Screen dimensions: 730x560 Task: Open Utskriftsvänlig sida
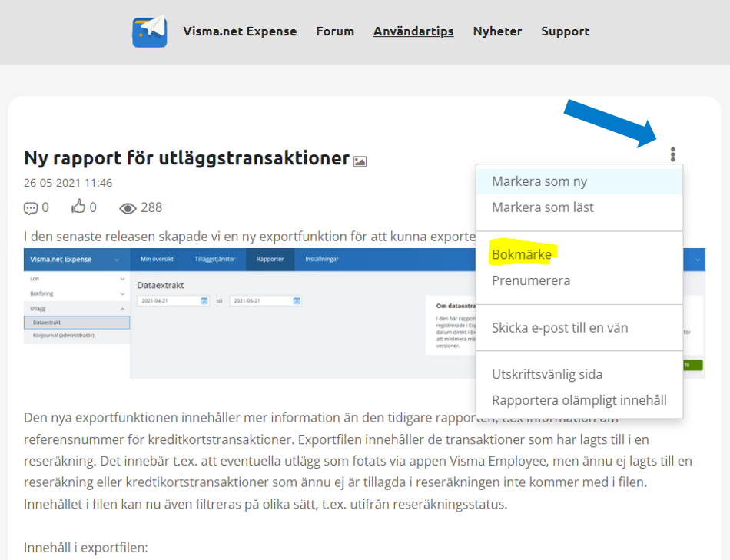pos(579,374)
